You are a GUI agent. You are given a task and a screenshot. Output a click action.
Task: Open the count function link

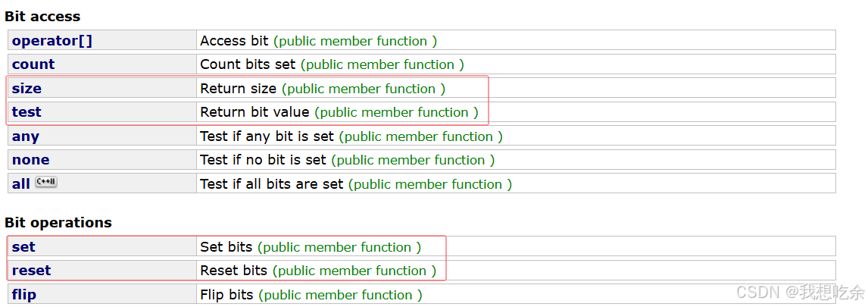[33, 64]
